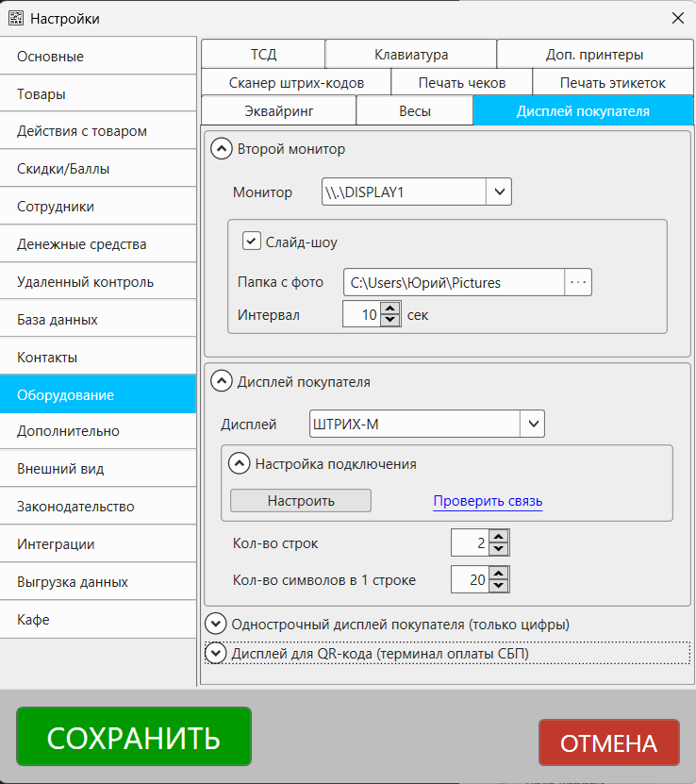Collapse the Настройка подключения chevron icon
The height and width of the screenshot is (784, 696).
[x=240, y=464]
